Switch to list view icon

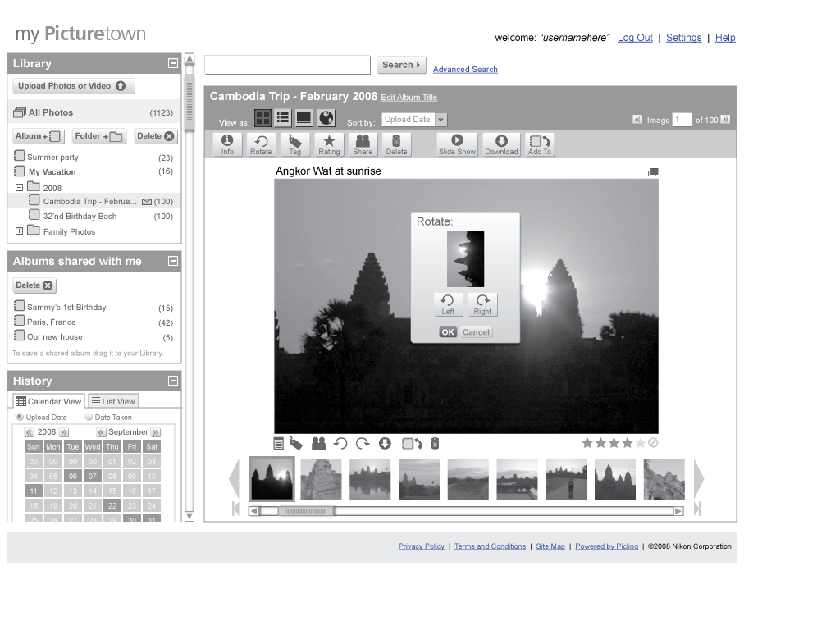(x=283, y=118)
